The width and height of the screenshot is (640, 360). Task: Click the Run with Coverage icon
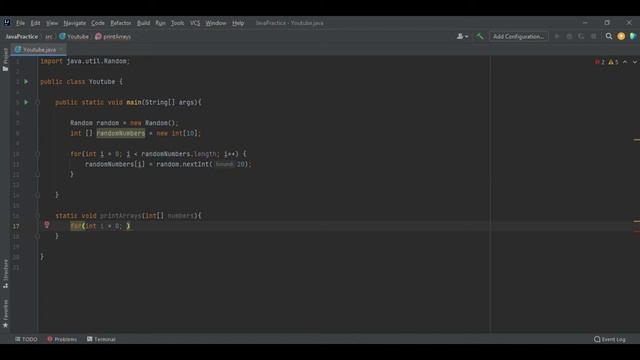tap(581, 37)
